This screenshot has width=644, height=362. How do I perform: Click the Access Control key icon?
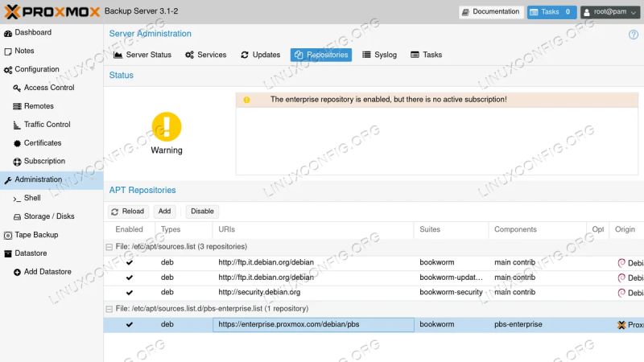tap(17, 88)
